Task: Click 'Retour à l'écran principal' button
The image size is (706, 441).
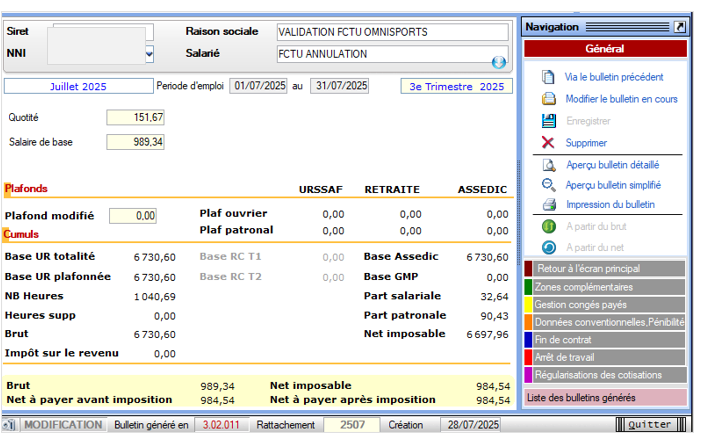Action: [x=604, y=269]
